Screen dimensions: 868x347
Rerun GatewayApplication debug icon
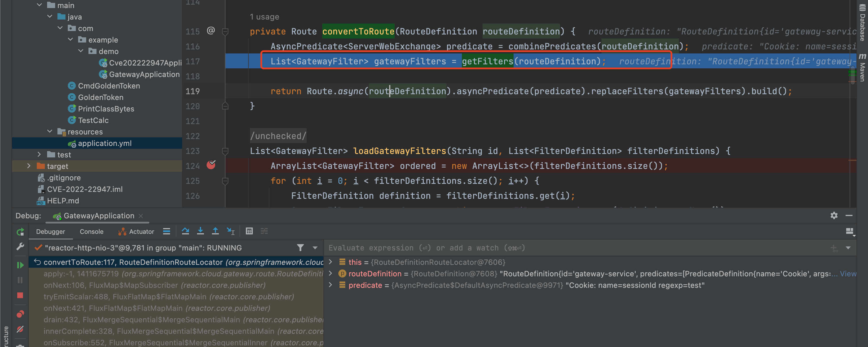tap(20, 232)
